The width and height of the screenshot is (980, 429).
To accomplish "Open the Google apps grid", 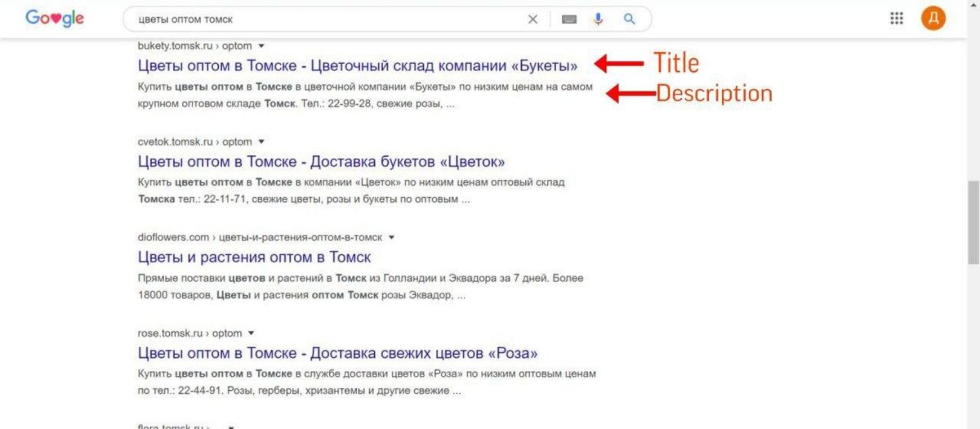I will point(897,18).
